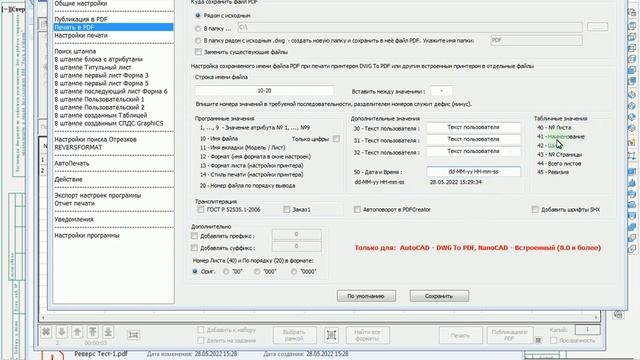Open Действие section
The height and width of the screenshot is (360, 640).
[x=68, y=179]
